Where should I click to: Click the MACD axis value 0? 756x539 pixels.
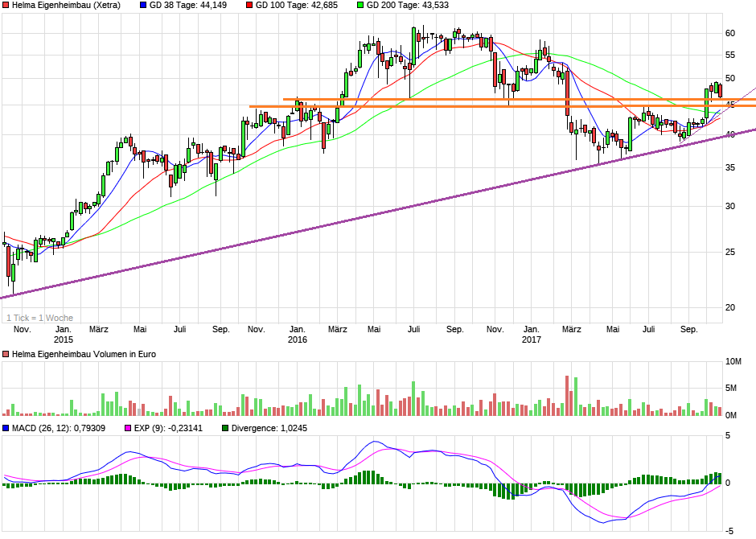pos(728,483)
